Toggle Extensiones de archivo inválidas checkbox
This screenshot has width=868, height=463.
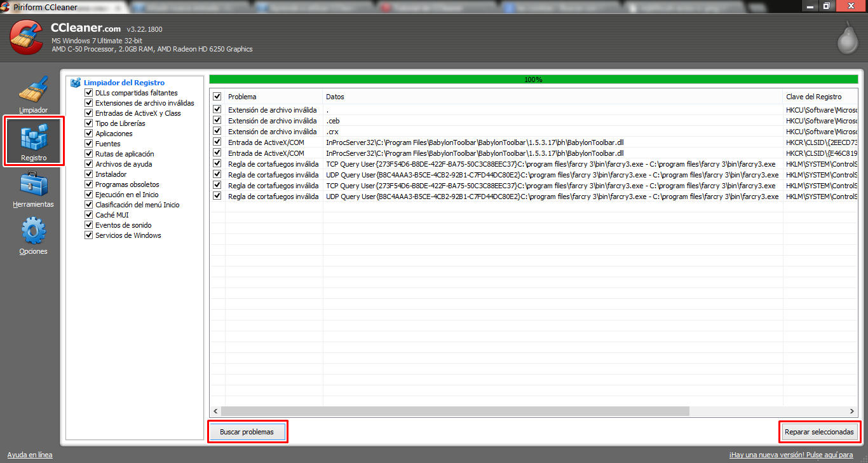[x=89, y=103]
